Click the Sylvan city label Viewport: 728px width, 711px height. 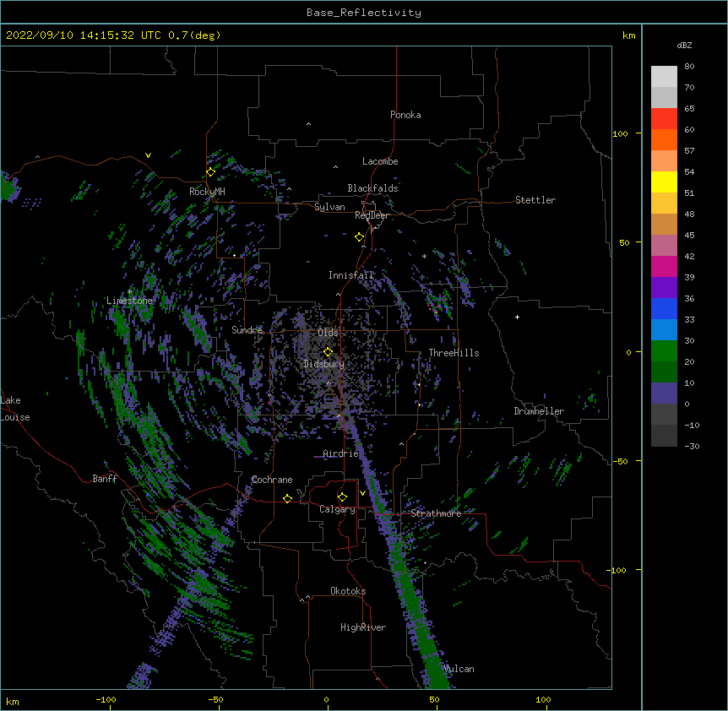[329, 207]
